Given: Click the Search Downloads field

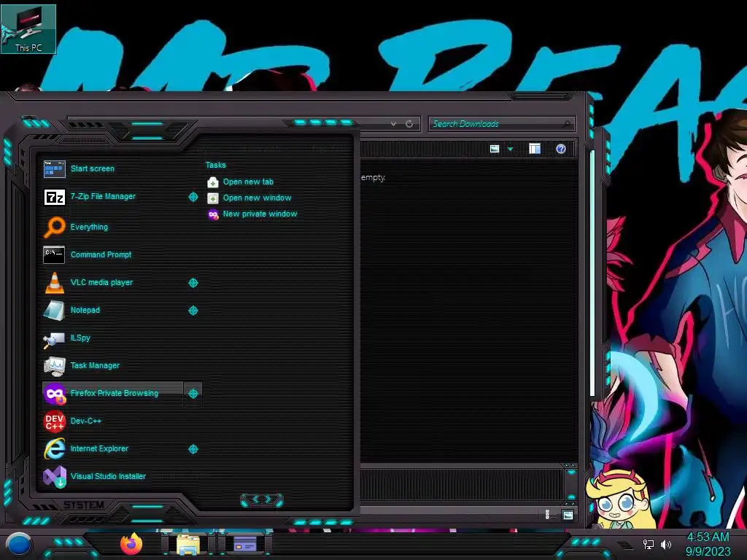Looking at the screenshot, I should pyautogui.click(x=501, y=124).
